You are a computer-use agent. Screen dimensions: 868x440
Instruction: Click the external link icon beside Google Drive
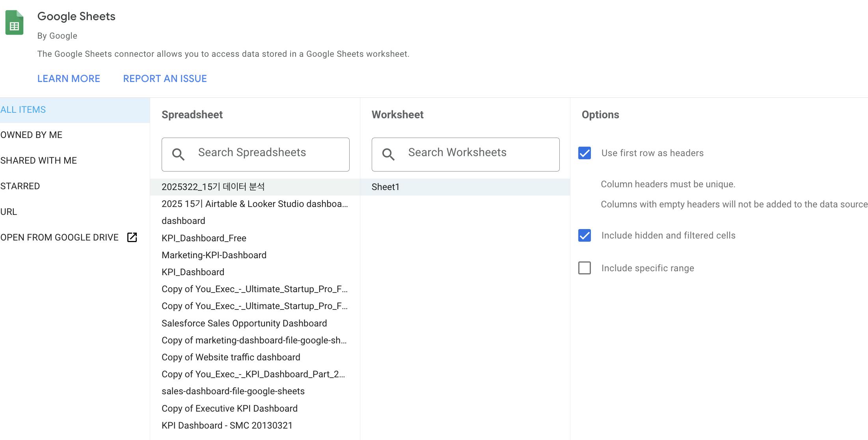[132, 237]
